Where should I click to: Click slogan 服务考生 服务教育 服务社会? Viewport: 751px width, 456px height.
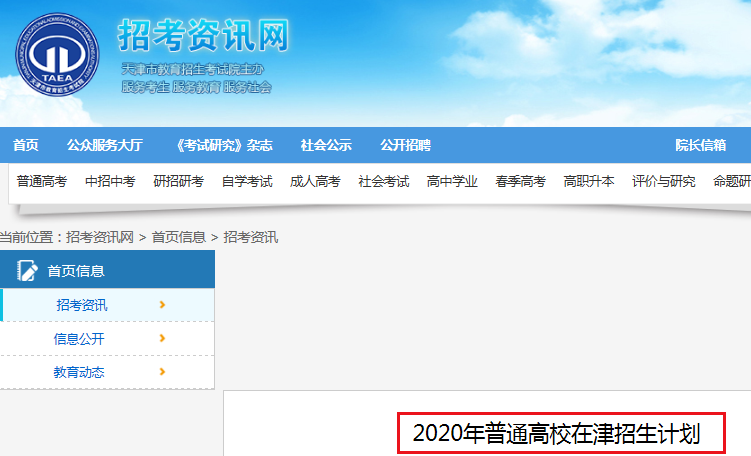196,87
